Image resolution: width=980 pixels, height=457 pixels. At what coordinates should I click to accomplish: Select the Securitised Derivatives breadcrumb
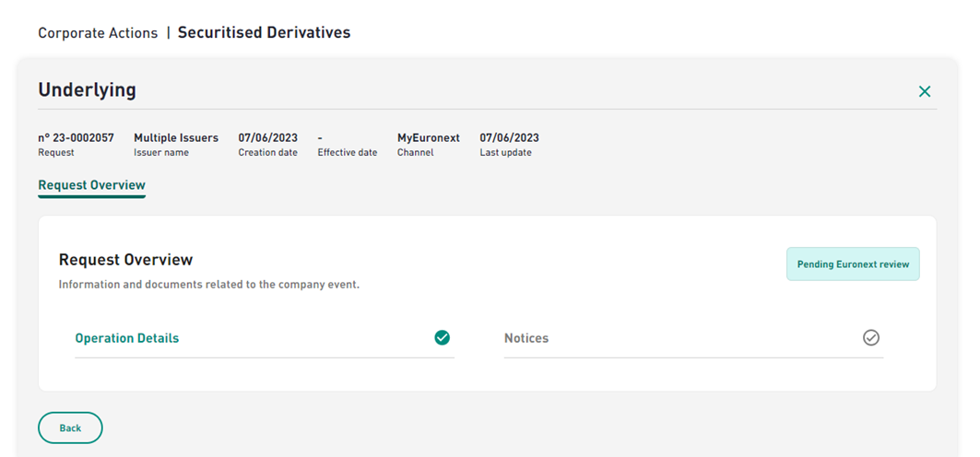[265, 32]
